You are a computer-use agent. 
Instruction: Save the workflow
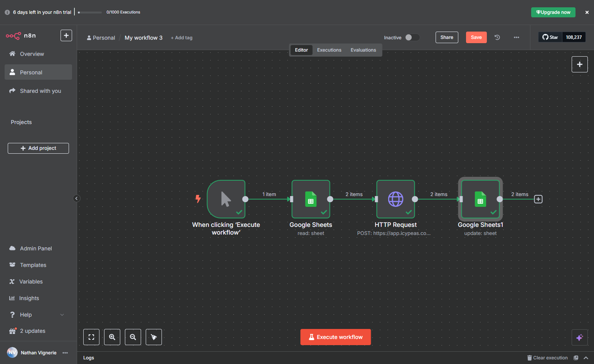click(x=476, y=37)
